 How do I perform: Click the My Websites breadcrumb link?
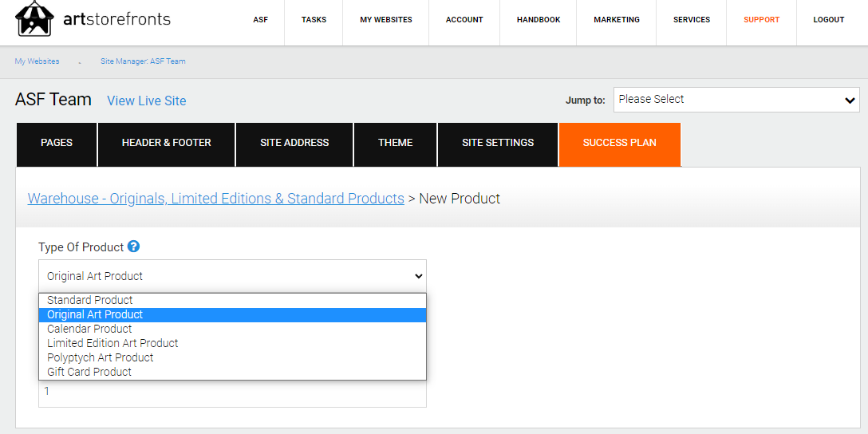(x=37, y=61)
